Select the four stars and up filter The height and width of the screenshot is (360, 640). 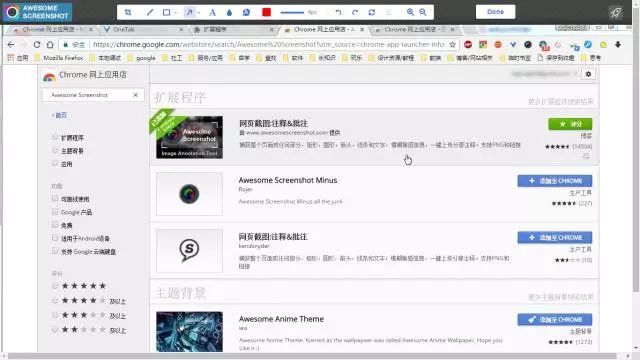55,300
